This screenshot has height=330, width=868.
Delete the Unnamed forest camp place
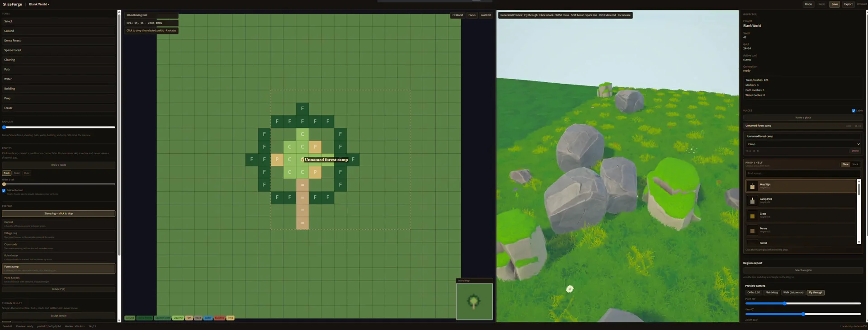click(x=855, y=151)
